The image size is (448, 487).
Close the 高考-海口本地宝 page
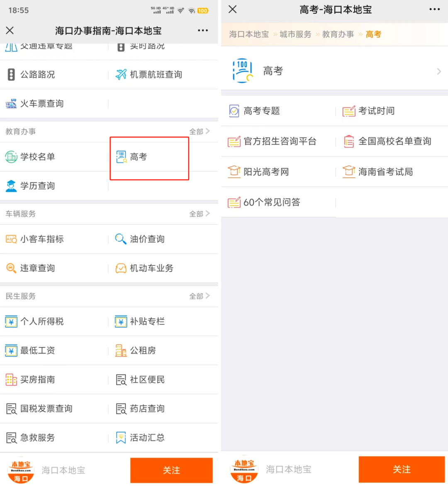[233, 9]
